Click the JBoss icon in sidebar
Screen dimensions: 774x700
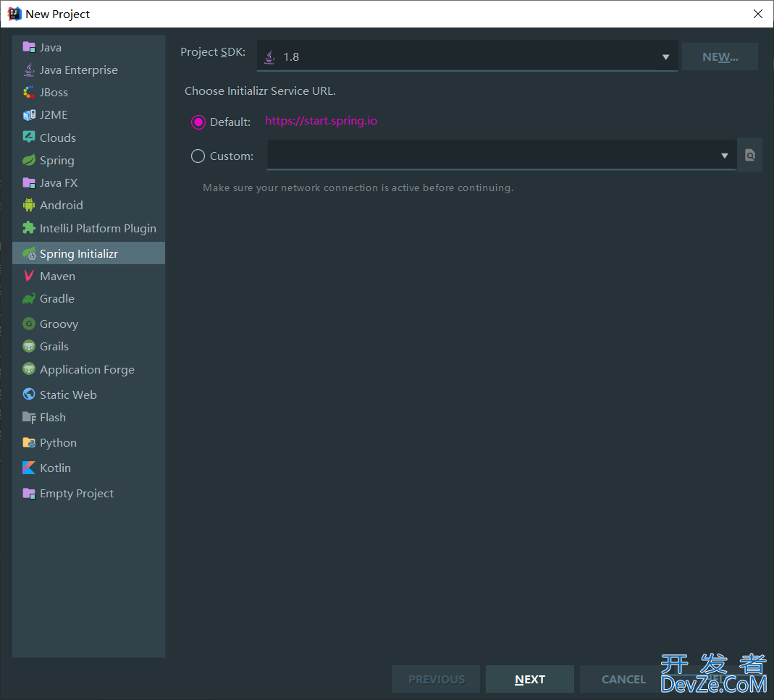click(x=29, y=93)
